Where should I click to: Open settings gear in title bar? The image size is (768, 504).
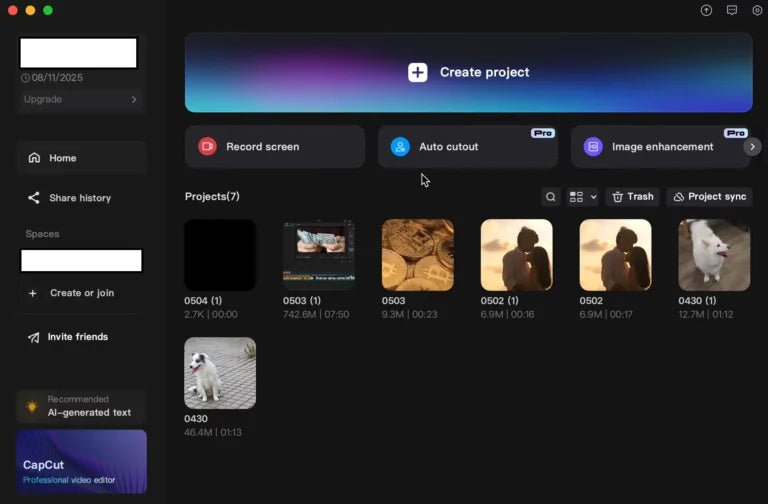[x=757, y=10]
